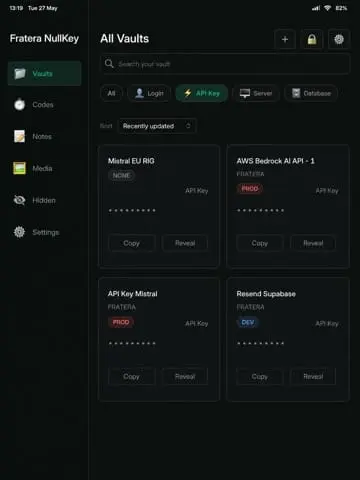This screenshot has width=360, height=480.
Task: Click masked key dots on Mistral EU RIG
Action: point(132,210)
